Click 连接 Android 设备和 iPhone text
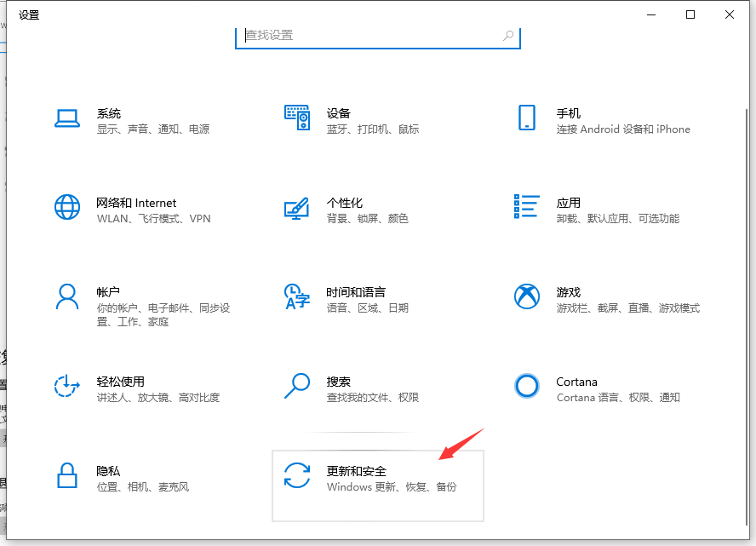Image resolution: width=756 pixels, height=546 pixels. (x=623, y=129)
